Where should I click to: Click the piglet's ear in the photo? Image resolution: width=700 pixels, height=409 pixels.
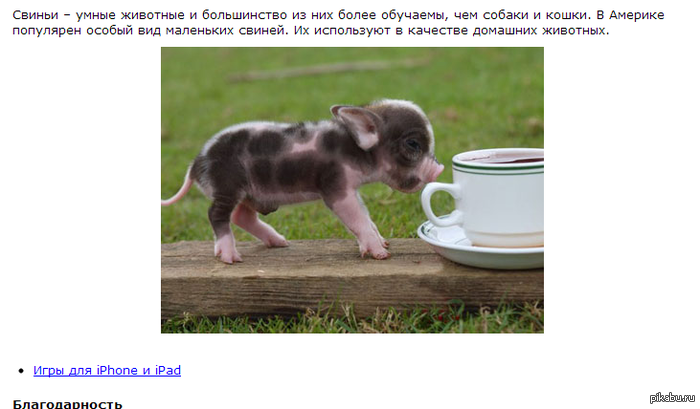coord(357,124)
